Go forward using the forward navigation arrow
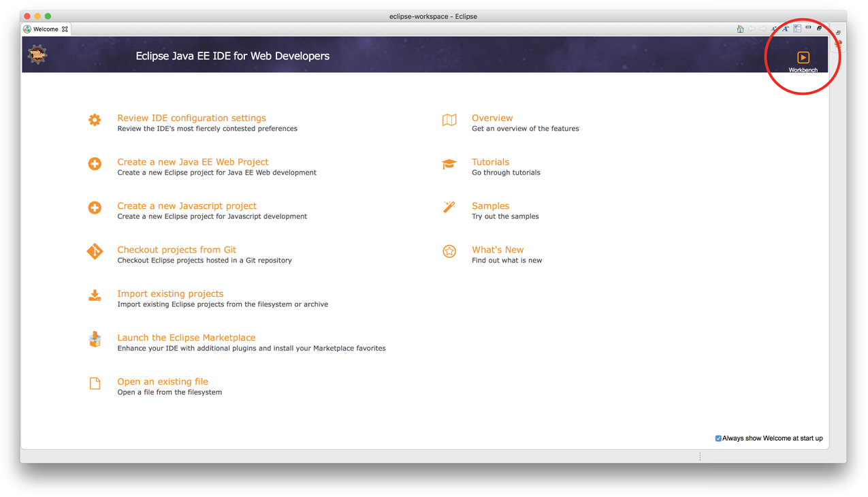Screen dimensions: 868x497 tap(762, 29)
